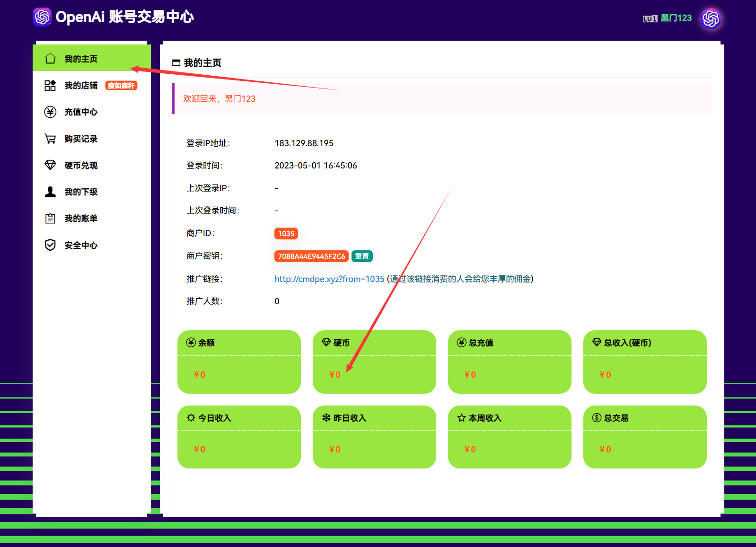Screen dimensions: 756x547
Task: Click the OpenAi 账号交易中心 site title
Action: coord(124,17)
